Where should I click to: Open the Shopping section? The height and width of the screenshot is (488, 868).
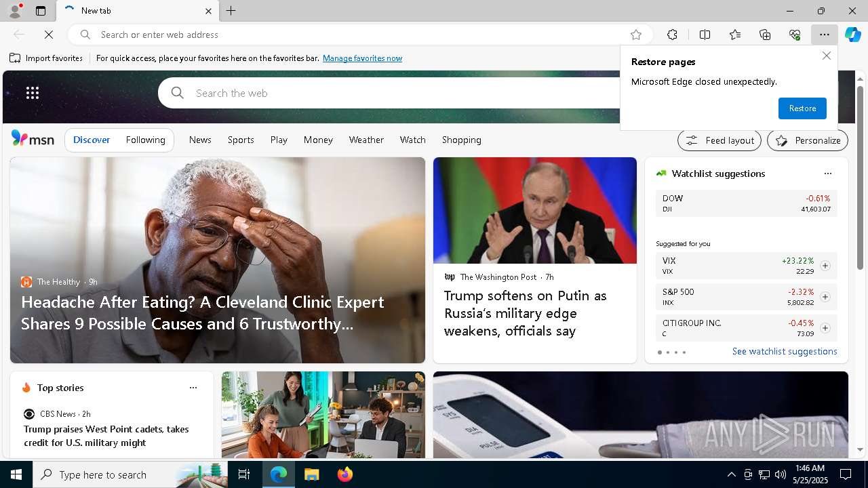click(461, 140)
